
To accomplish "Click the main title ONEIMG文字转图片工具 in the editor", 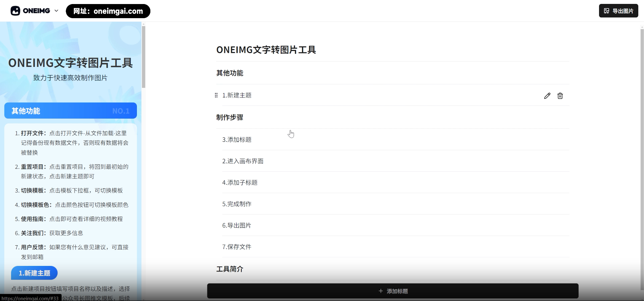I will point(266,50).
